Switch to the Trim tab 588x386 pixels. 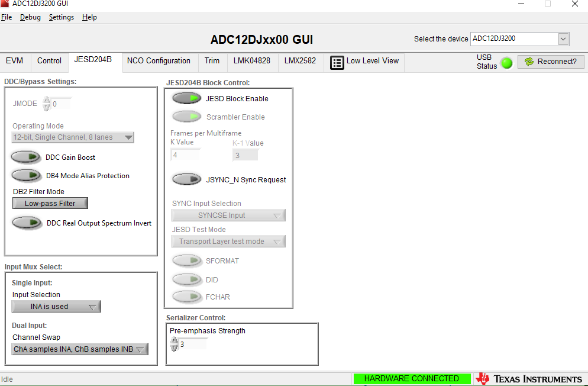click(x=212, y=61)
